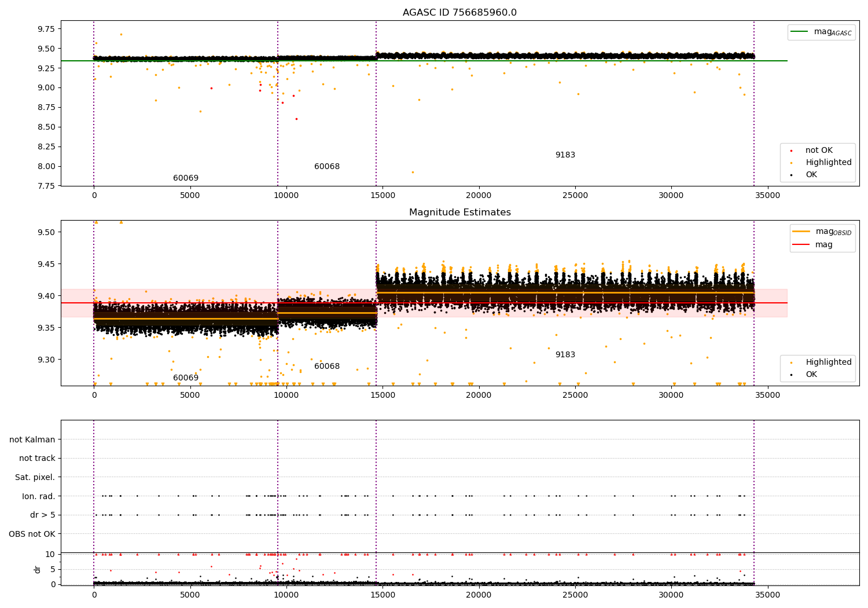
Task: Click the orange mag OBSID legend line sample
Action: 801,232
